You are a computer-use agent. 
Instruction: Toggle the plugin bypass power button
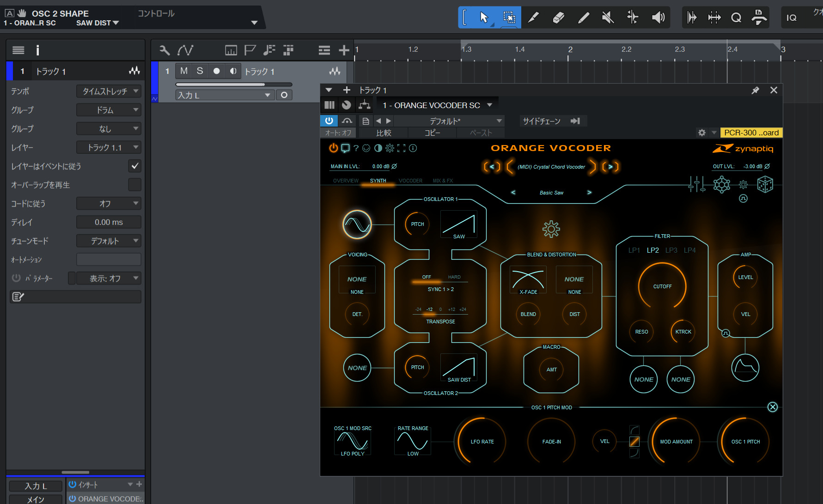point(329,121)
